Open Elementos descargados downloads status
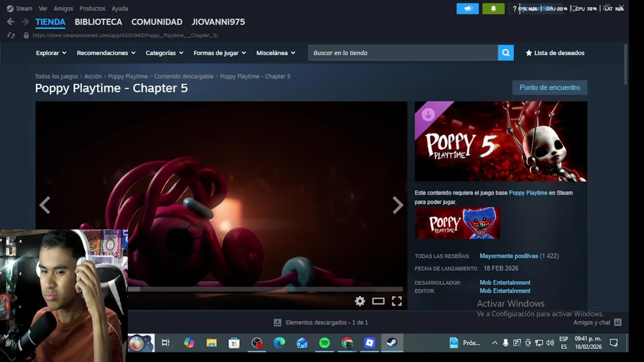The width and height of the screenshot is (644, 362). 321,322
